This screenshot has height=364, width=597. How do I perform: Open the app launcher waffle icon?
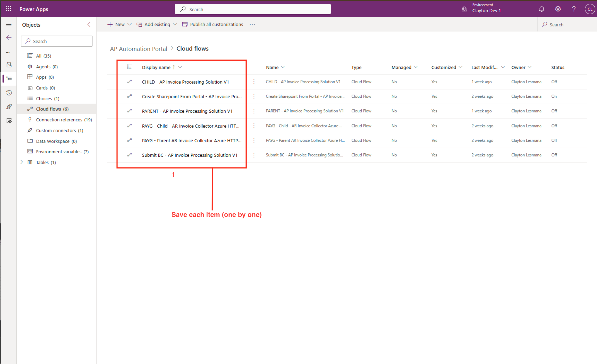point(9,9)
